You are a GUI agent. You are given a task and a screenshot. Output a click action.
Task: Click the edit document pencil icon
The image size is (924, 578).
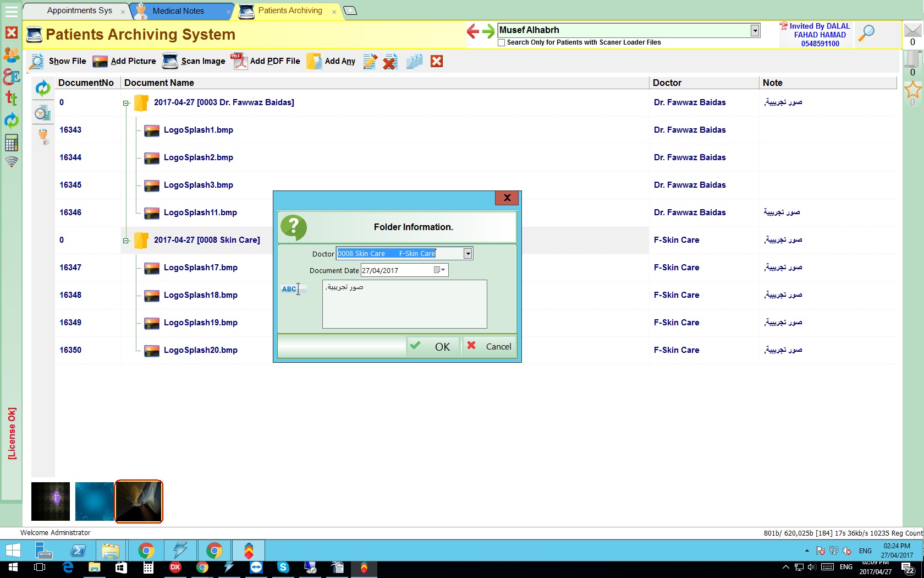[370, 62]
